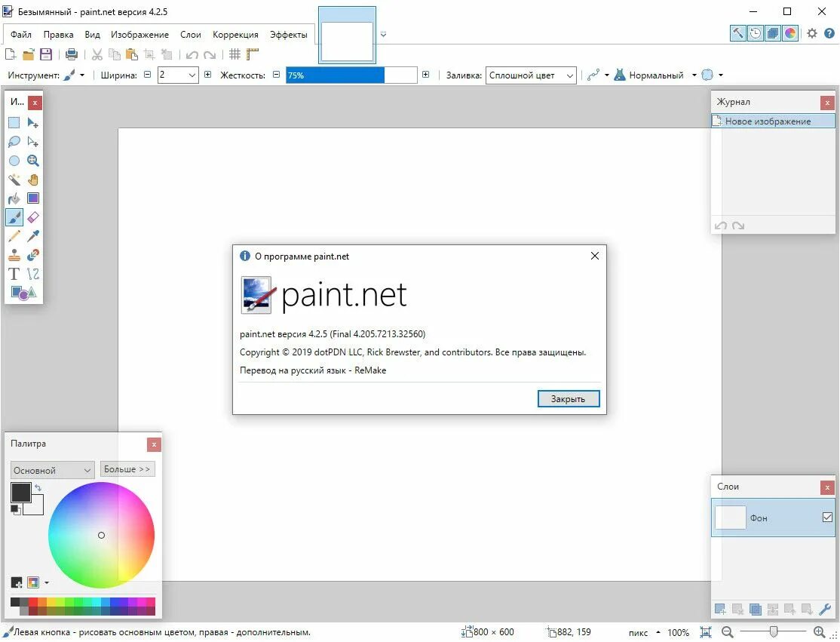
Task: Open the help question mark icon
Action: [x=829, y=33]
